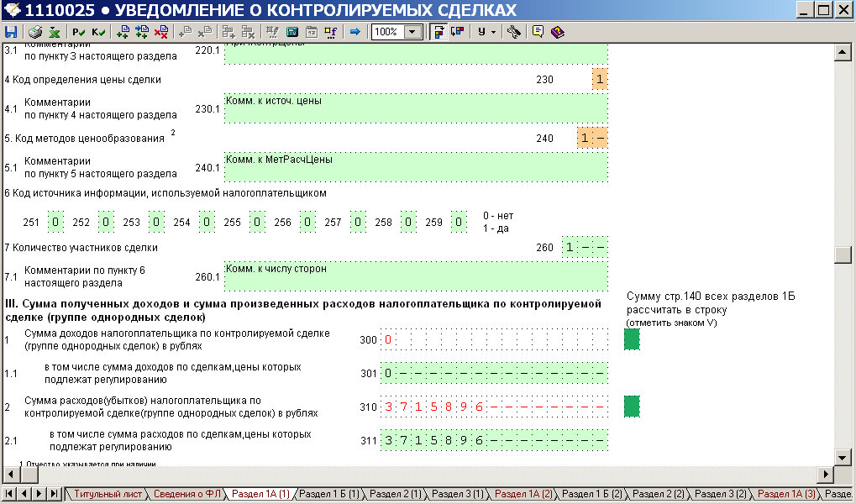
Task: Run the P check mark validation
Action: pyautogui.click(x=78, y=32)
